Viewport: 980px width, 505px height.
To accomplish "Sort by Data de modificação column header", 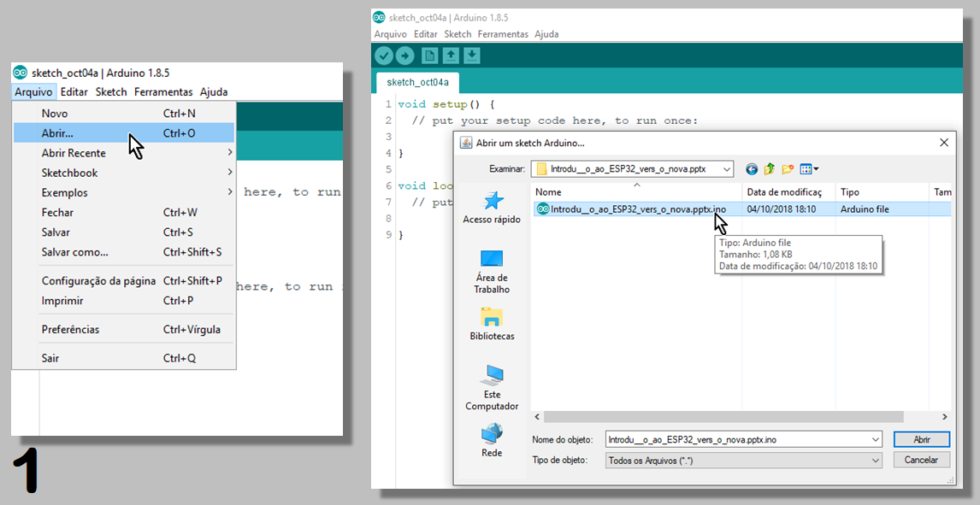I will tap(788, 191).
